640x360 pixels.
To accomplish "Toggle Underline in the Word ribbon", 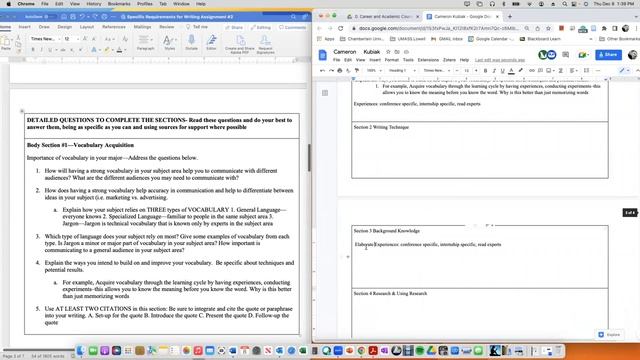I will click(x=50, y=50).
